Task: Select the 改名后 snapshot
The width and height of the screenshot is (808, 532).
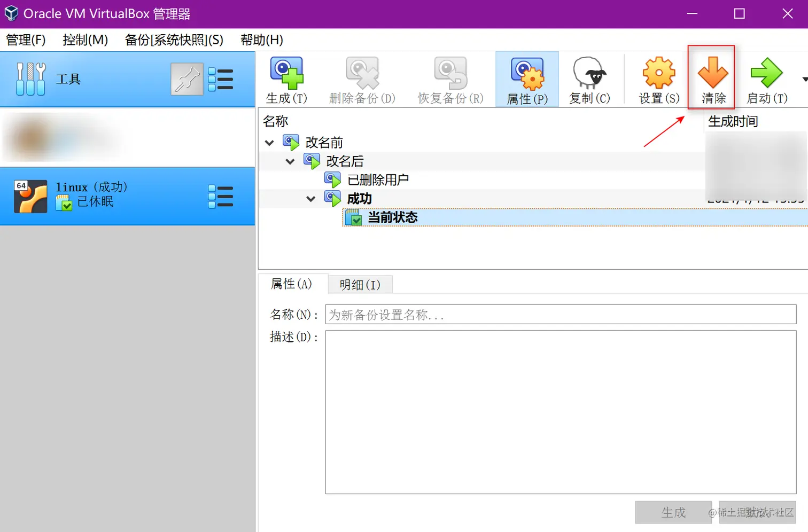Action: 345,161
